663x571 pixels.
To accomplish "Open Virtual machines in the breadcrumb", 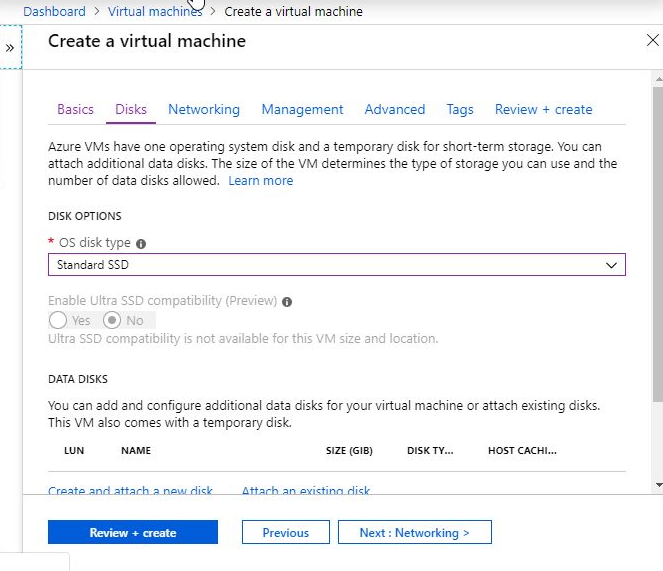I will (x=154, y=12).
